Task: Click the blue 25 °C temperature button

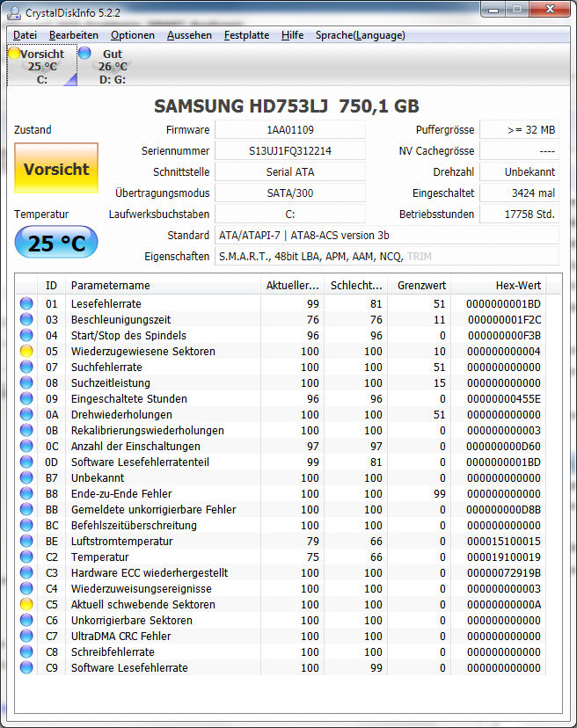Action: pos(56,243)
